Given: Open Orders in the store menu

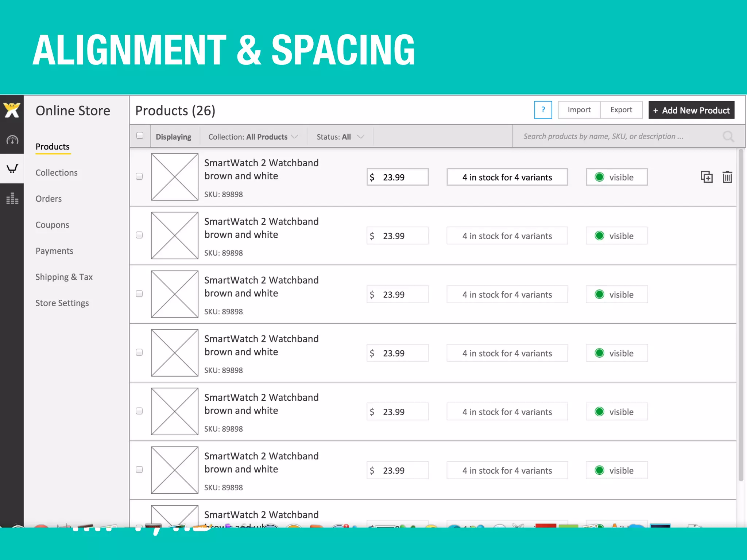Looking at the screenshot, I should 49,199.
